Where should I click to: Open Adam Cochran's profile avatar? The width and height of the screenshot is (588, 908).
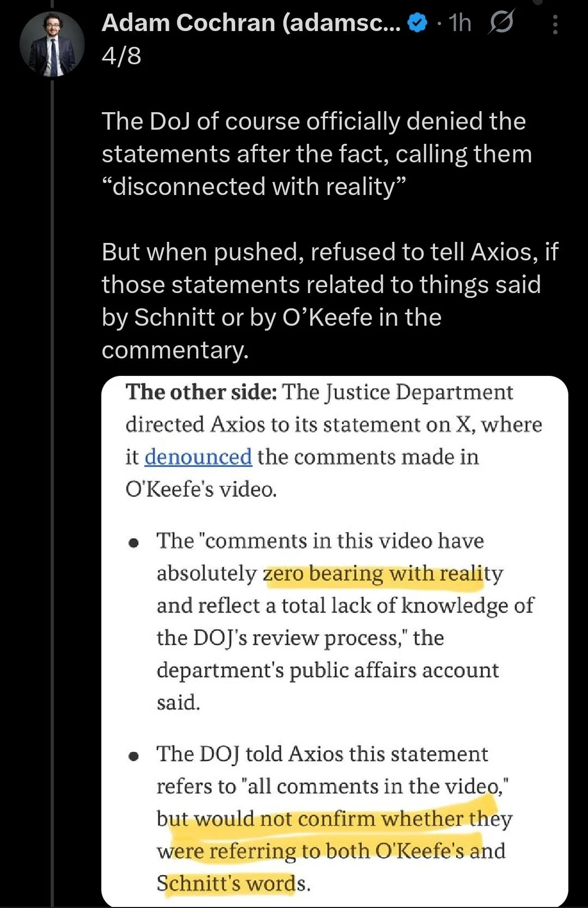coord(52,44)
